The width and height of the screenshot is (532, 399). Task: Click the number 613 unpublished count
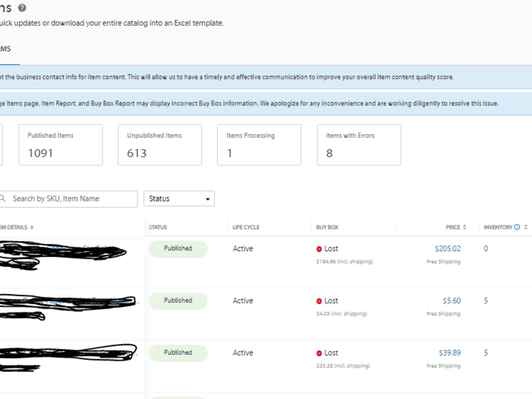point(137,153)
